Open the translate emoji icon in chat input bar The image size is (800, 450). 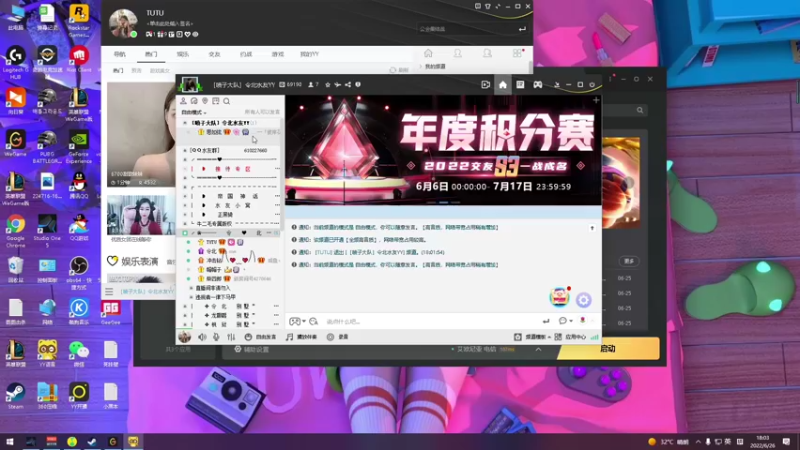point(313,321)
